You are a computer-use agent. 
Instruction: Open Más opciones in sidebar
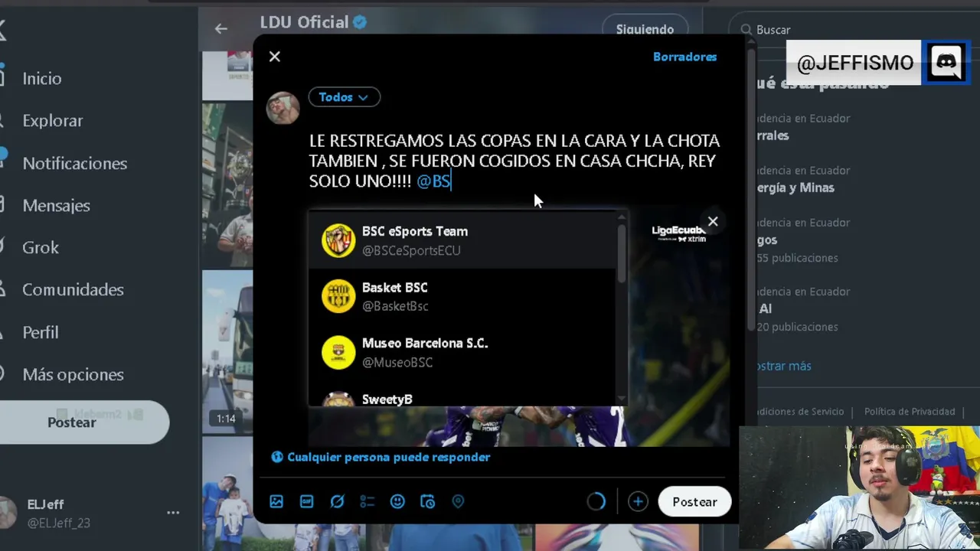(x=73, y=374)
